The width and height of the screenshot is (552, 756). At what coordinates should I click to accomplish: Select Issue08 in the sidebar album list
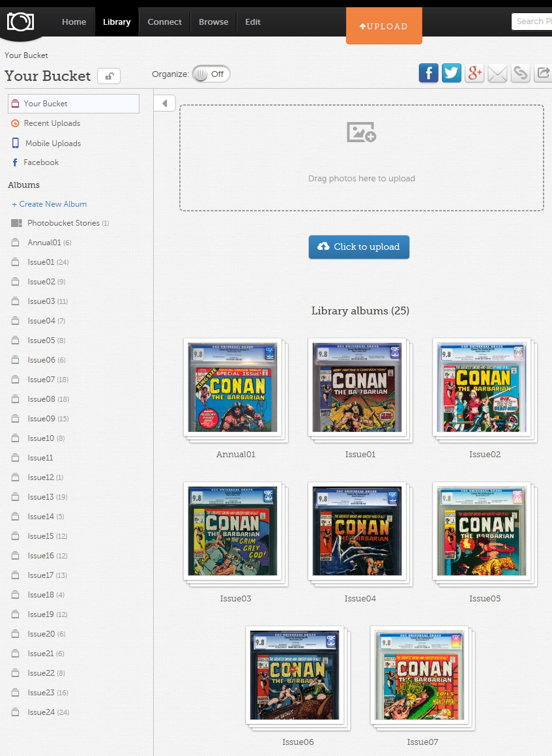coord(48,399)
